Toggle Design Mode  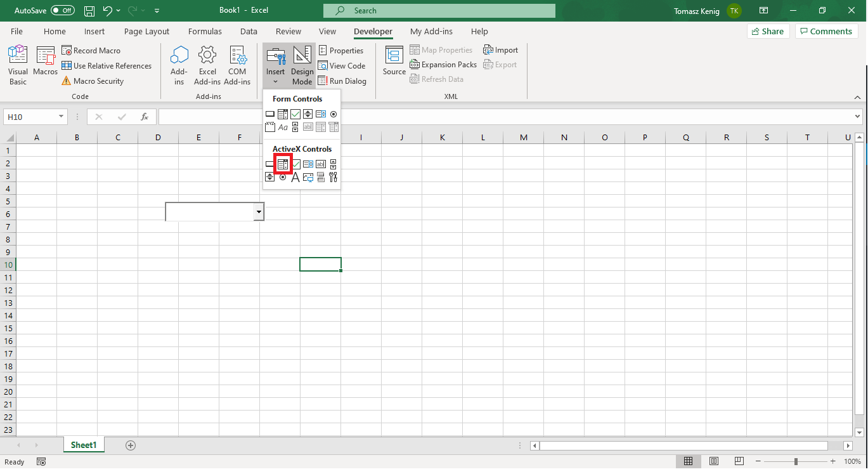point(302,65)
